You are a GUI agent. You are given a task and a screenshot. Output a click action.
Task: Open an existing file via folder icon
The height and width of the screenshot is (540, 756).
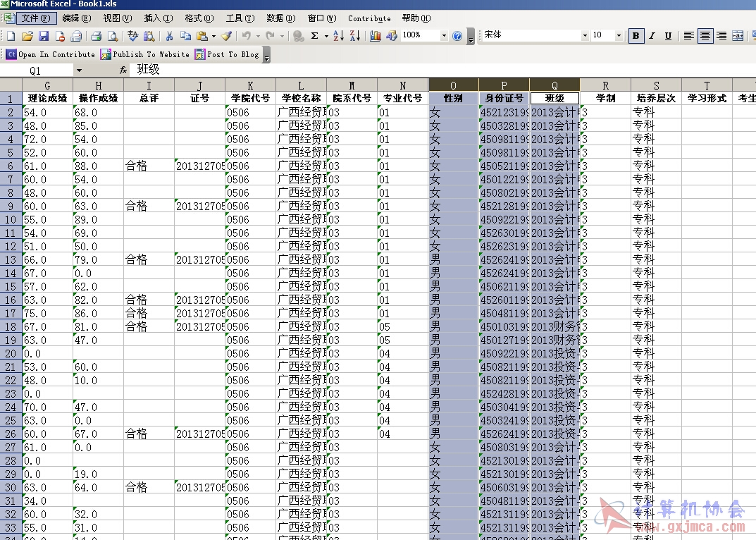coord(27,36)
